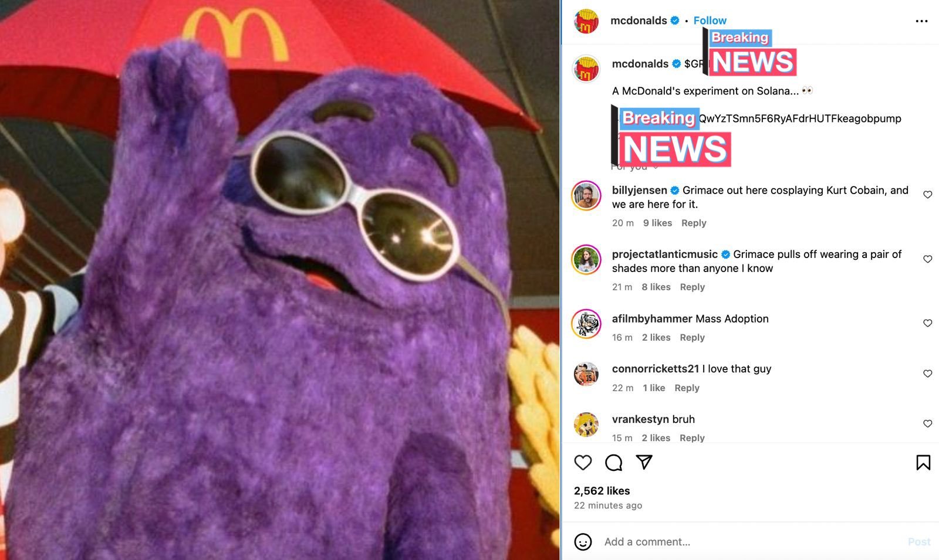This screenshot has width=939, height=560.
Task: Open comments with the speech bubble icon
Action: pos(613,463)
